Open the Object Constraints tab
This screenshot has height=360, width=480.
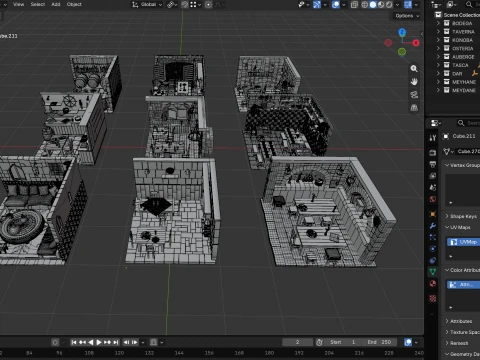tap(433, 260)
